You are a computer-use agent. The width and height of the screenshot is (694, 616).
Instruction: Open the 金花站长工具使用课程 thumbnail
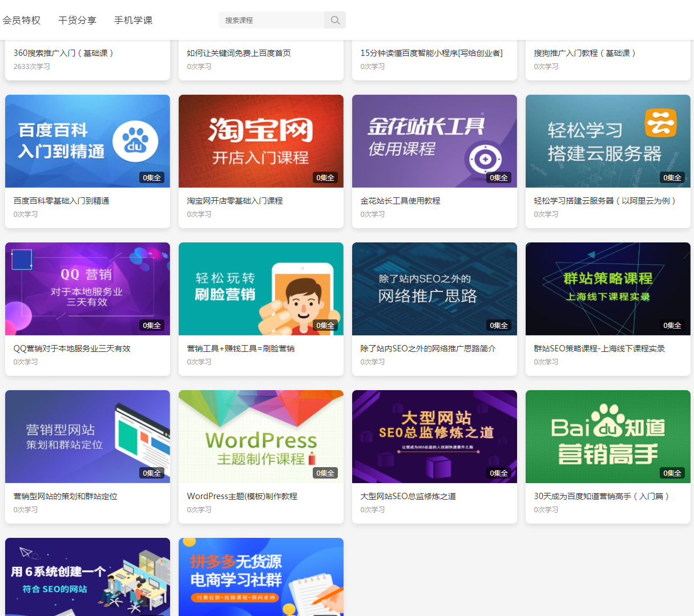434,141
